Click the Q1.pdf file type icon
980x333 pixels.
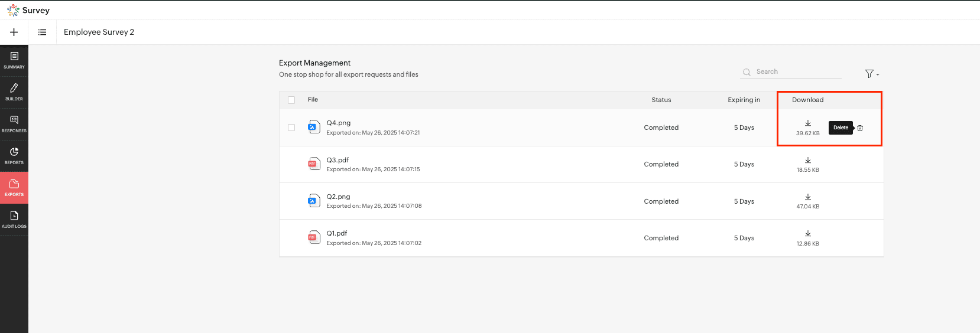[x=313, y=237]
